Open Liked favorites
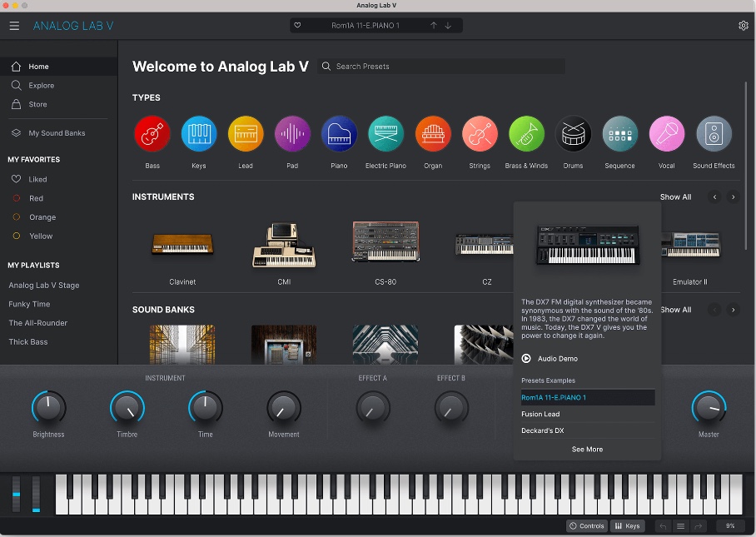Screen dimensions: 756x537 (59, 179)
